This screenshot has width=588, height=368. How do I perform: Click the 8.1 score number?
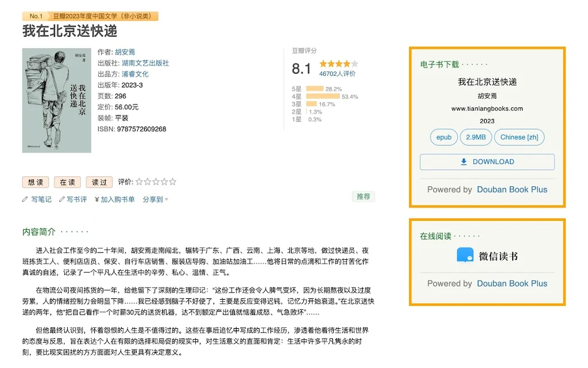click(301, 69)
